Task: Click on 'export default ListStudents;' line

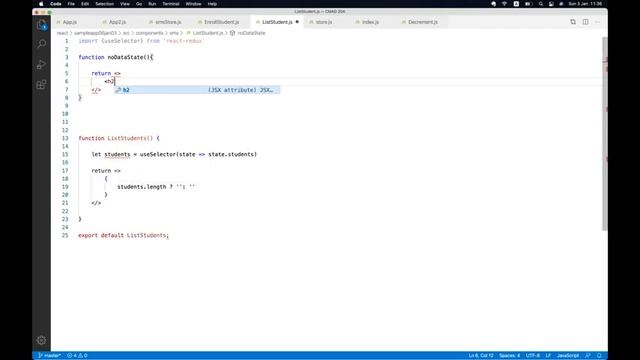Action: [x=123, y=236]
